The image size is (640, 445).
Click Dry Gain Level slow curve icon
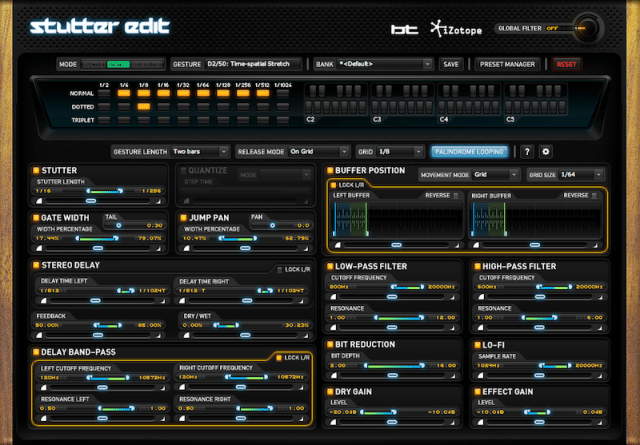pos(333,422)
